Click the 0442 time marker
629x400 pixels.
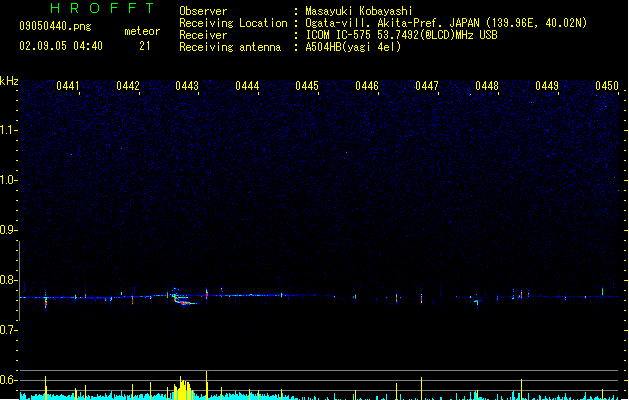(x=128, y=86)
